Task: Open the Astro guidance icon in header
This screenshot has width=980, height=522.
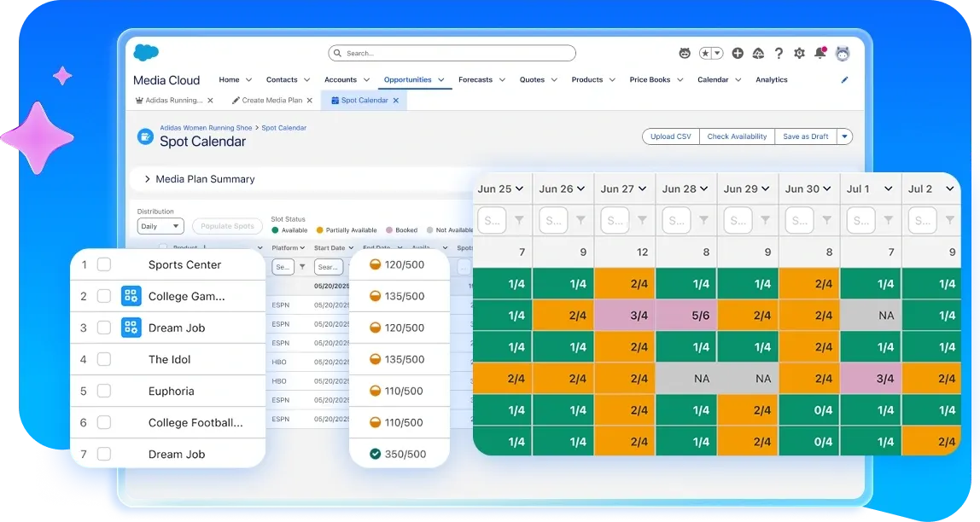Action: [x=685, y=54]
